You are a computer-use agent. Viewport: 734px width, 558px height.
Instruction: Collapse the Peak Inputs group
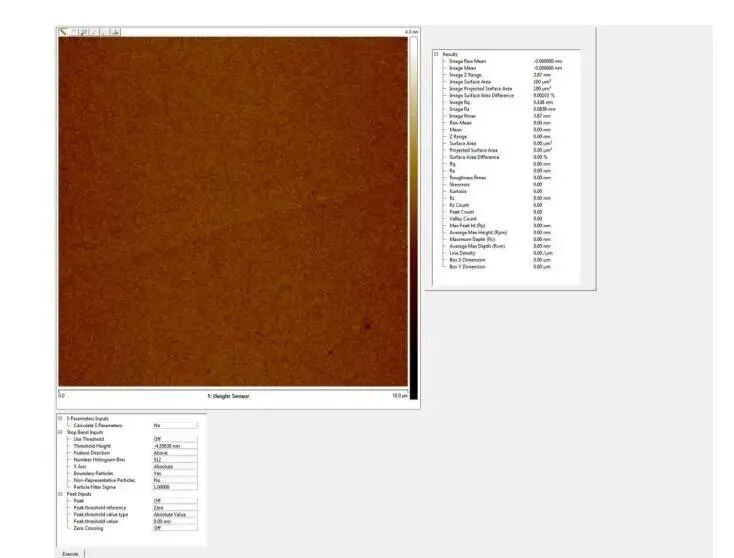59,494
